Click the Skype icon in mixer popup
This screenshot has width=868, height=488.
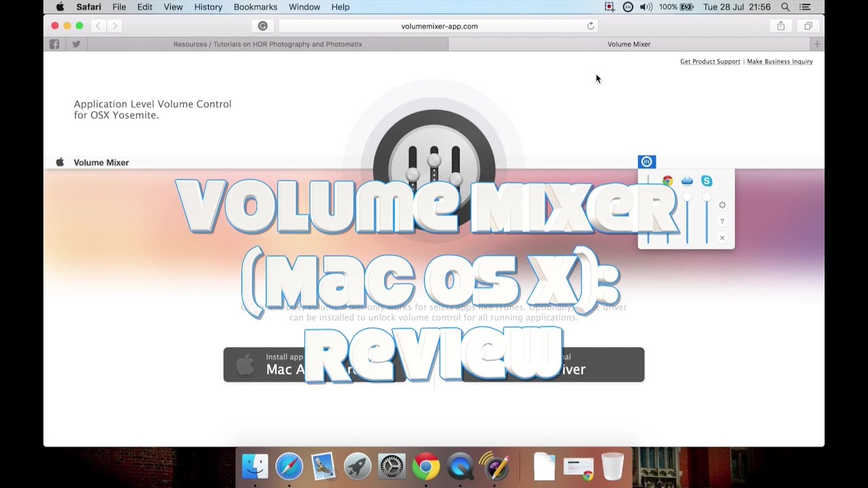pos(707,181)
